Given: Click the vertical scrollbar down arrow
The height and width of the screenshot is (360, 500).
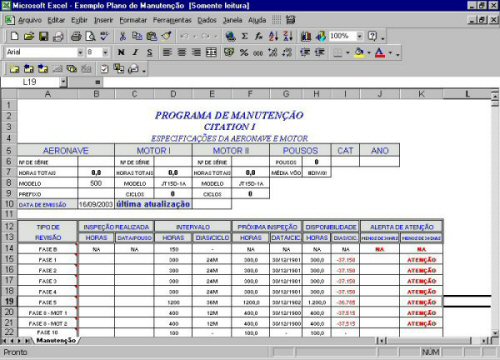Looking at the screenshot, I should point(495,333).
